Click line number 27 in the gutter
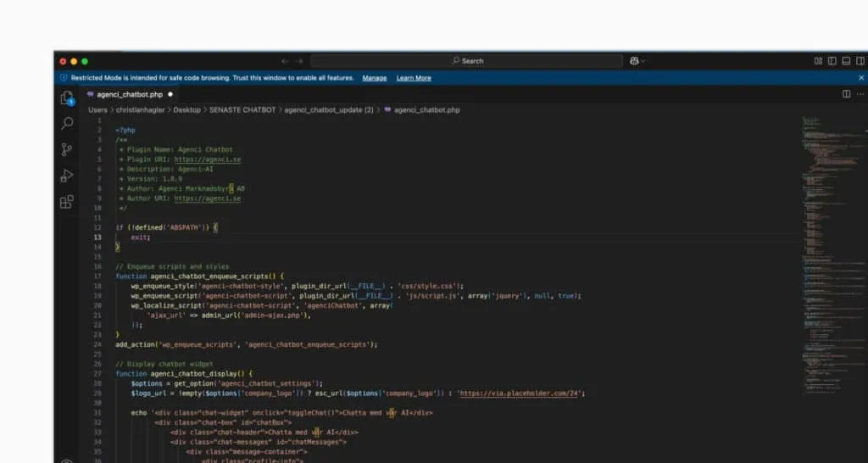Viewport: 868px width, 463px height. [98, 374]
